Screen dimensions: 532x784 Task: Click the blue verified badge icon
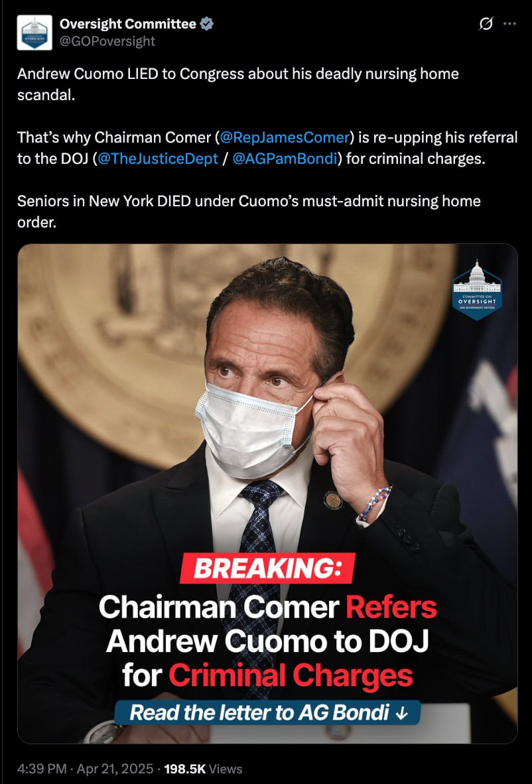tap(206, 24)
